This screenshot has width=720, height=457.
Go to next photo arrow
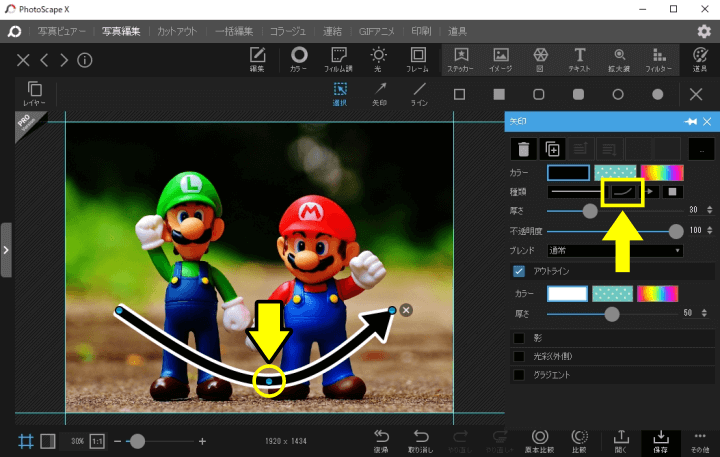(x=64, y=60)
